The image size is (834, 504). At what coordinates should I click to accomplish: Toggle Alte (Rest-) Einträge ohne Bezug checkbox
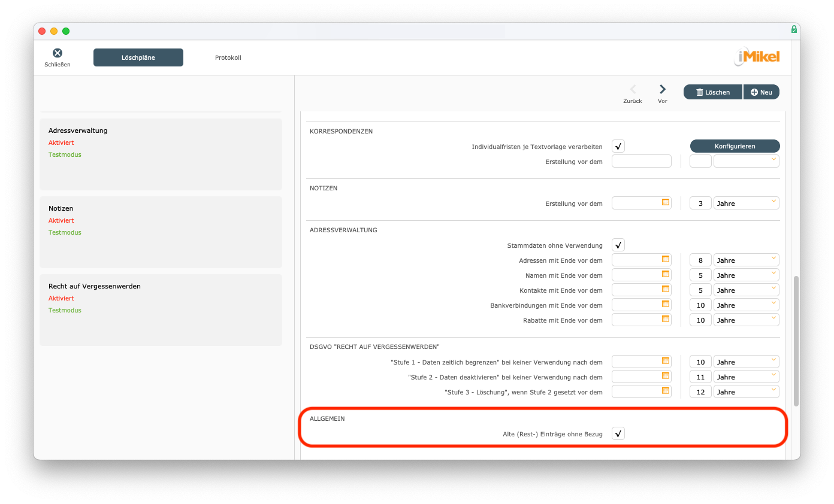coord(618,433)
